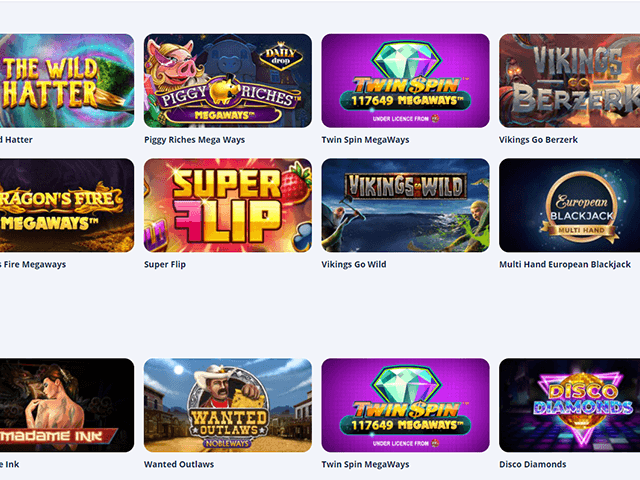Click the 'Vikings Go Wild' title link
The height and width of the screenshot is (480, 640).
pos(354,264)
